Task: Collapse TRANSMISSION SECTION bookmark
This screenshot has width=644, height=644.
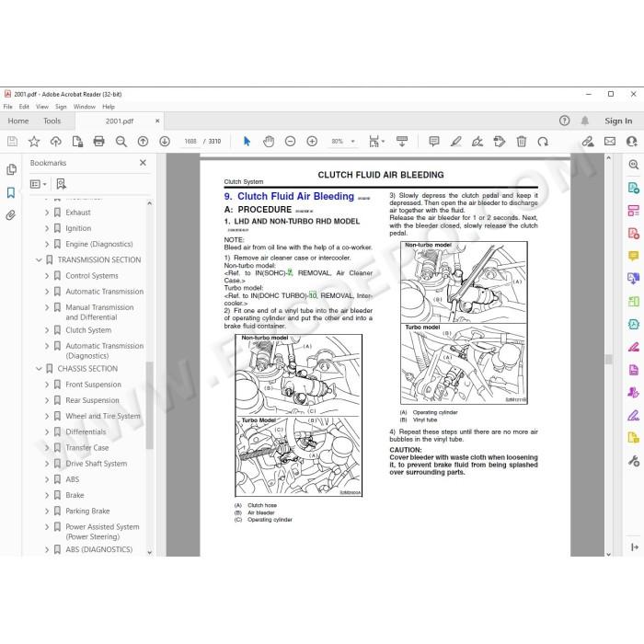Action: pyautogui.click(x=39, y=260)
